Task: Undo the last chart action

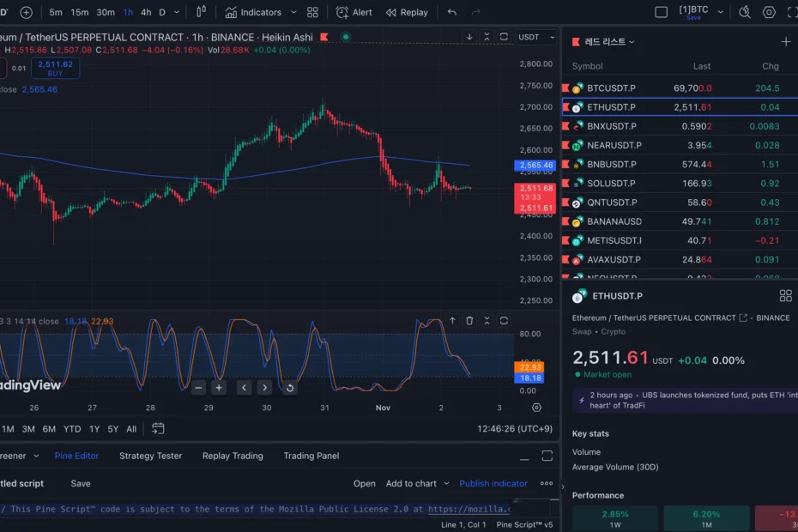Action: click(452, 12)
